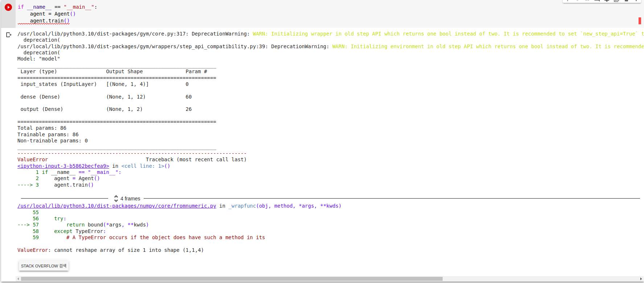
Task: Click the scroll right arrow of horizontal scrollbar
Action: (641, 279)
